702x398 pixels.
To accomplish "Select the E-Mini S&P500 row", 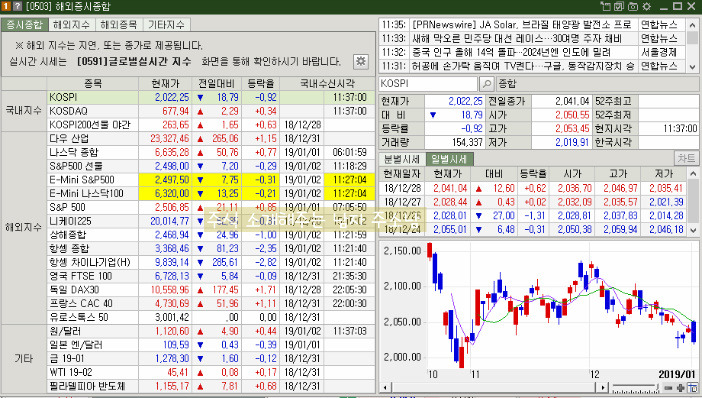I will coord(210,180).
